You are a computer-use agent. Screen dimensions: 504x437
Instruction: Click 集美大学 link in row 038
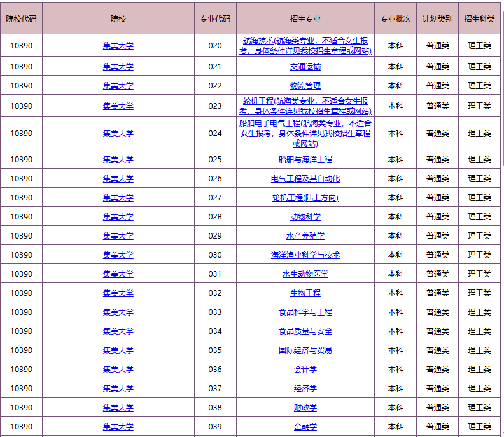118,408
